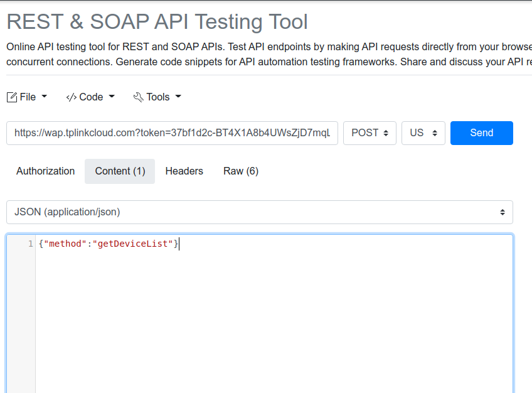
Task: Expand the Tools dropdown menu
Action: point(157,97)
